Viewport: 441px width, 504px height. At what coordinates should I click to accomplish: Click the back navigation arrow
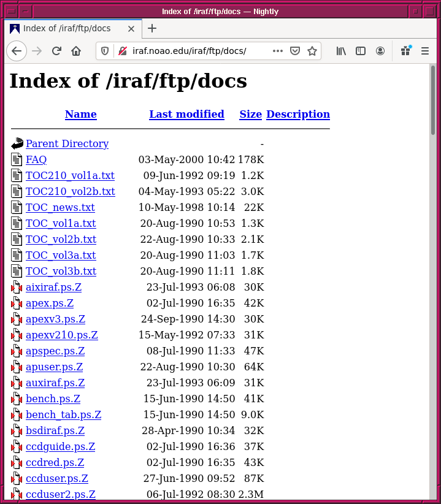pos(17,51)
